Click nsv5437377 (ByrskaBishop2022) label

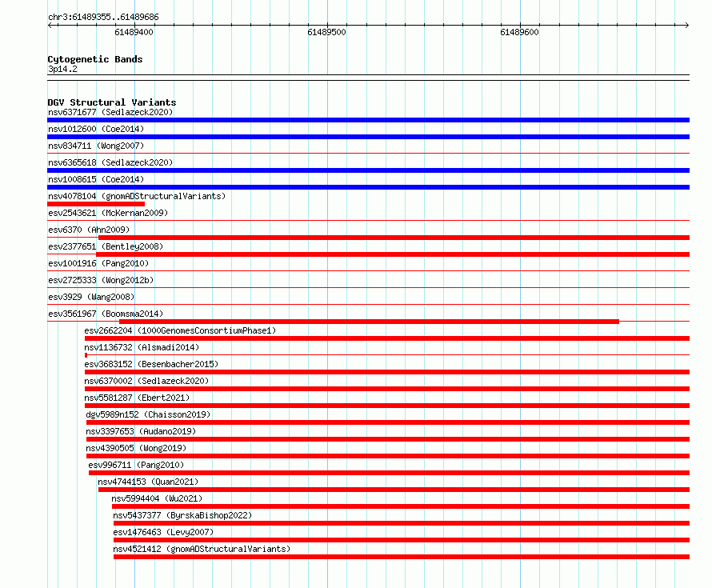point(182,515)
